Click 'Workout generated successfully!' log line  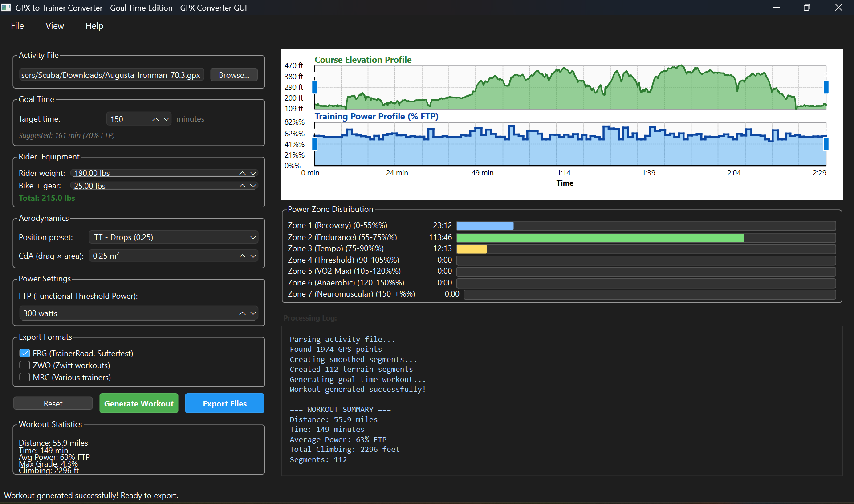(x=358, y=389)
